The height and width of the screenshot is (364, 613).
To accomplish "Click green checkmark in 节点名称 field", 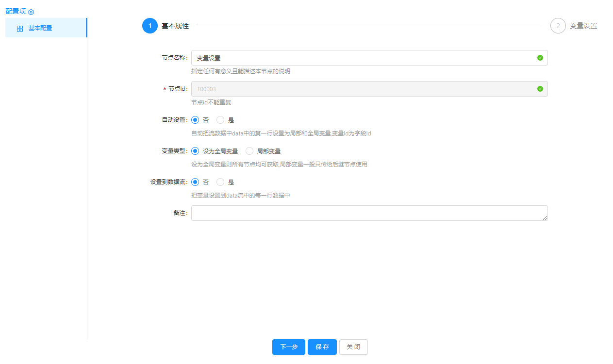I will [540, 58].
